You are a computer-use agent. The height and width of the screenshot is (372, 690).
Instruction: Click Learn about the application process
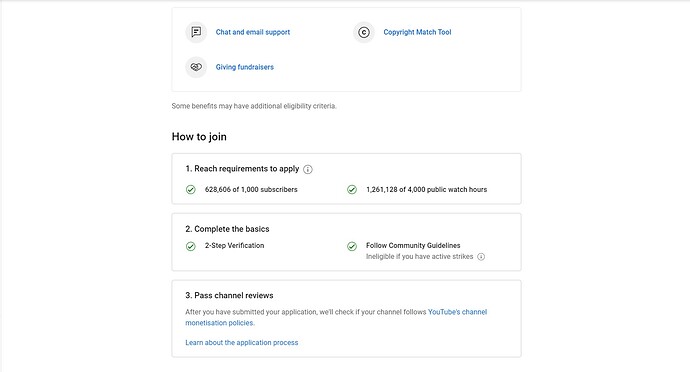[242, 343]
